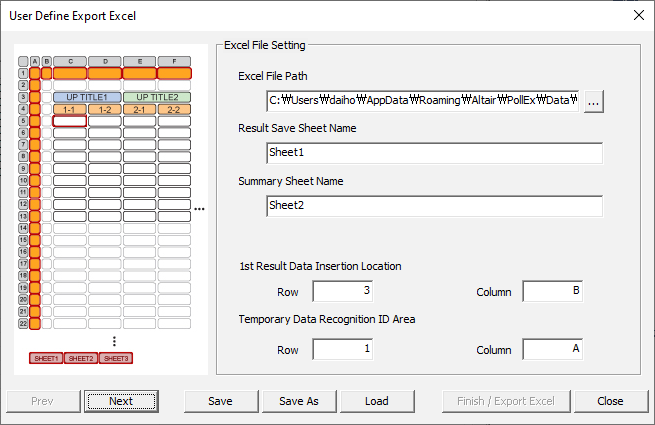Open the Save As dialog

[x=298, y=401]
